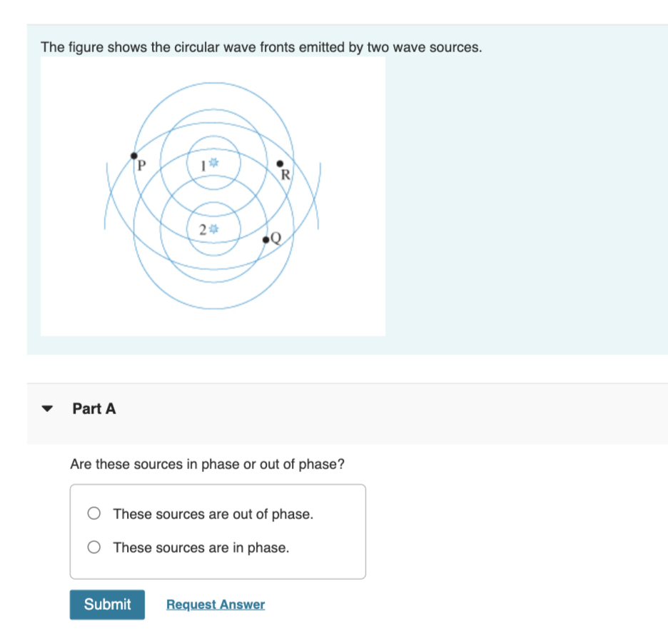Image resolution: width=668 pixels, height=644 pixels.
Task: Click the star icon for source 1
Action: (x=214, y=163)
